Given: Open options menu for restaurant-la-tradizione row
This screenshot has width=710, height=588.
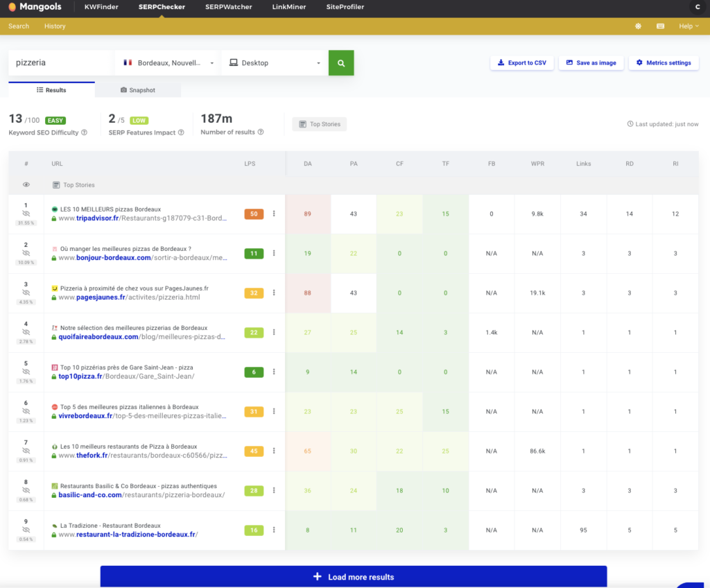Looking at the screenshot, I should point(274,530).
